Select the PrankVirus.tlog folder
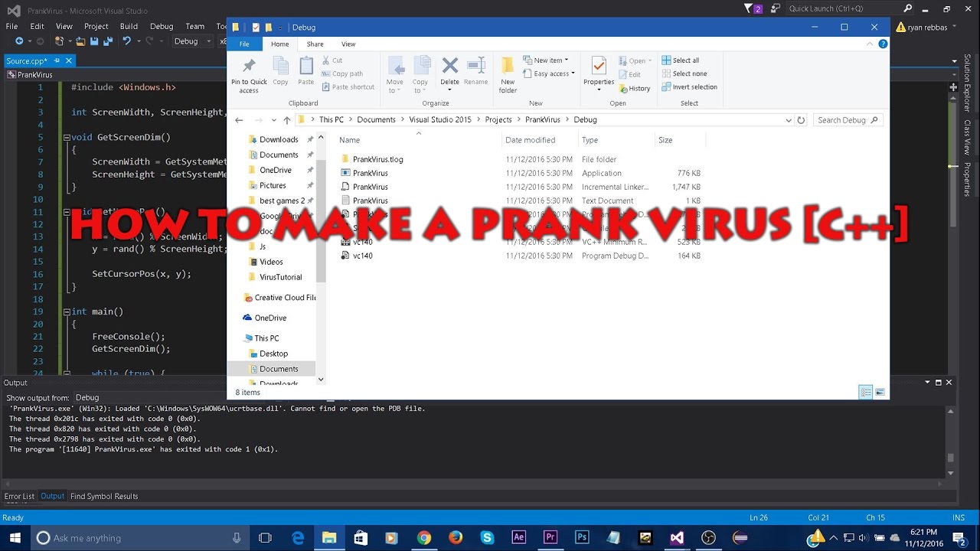Image resolution: width=980 pixels, height=551 pixels. [377, 159]
